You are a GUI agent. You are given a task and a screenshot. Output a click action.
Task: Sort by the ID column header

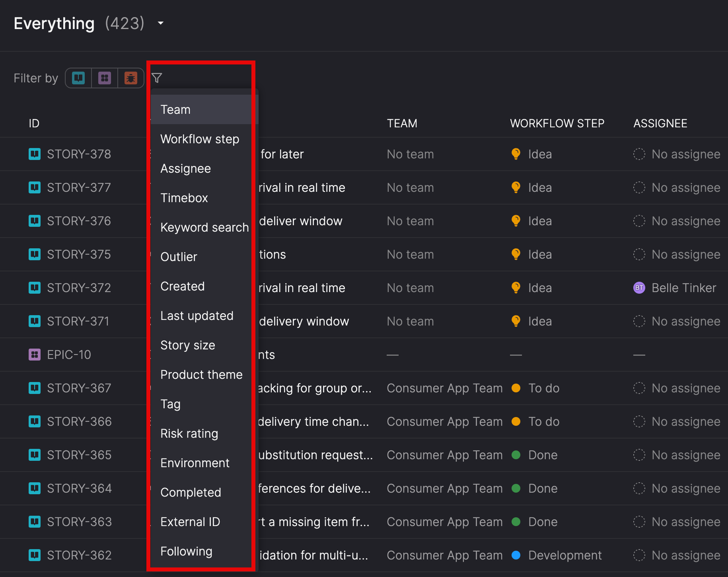click(34, 123)
